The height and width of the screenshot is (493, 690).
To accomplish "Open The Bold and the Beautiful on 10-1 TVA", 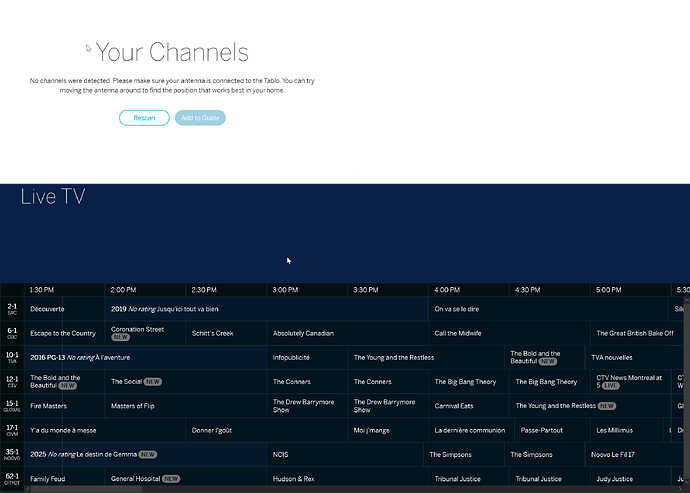I will (x=545, y=357).
